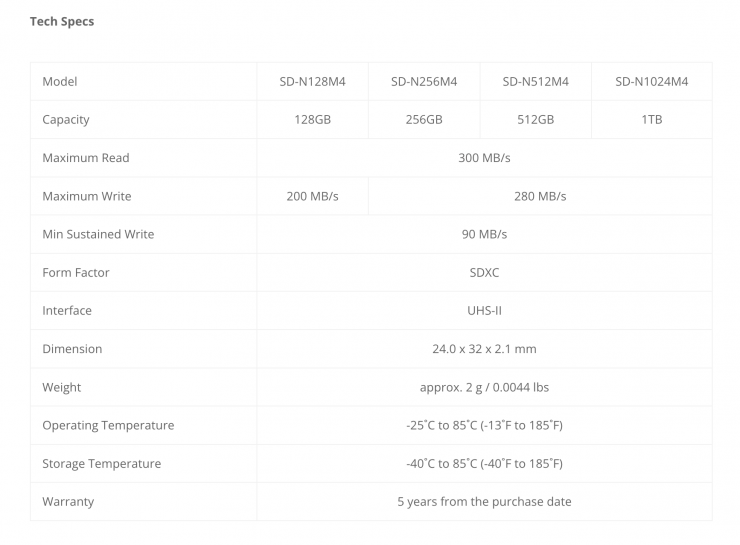Screen dimensions: 740x545
Task: Select the SD-N256M4 model cell
Action: coord(424,82)
